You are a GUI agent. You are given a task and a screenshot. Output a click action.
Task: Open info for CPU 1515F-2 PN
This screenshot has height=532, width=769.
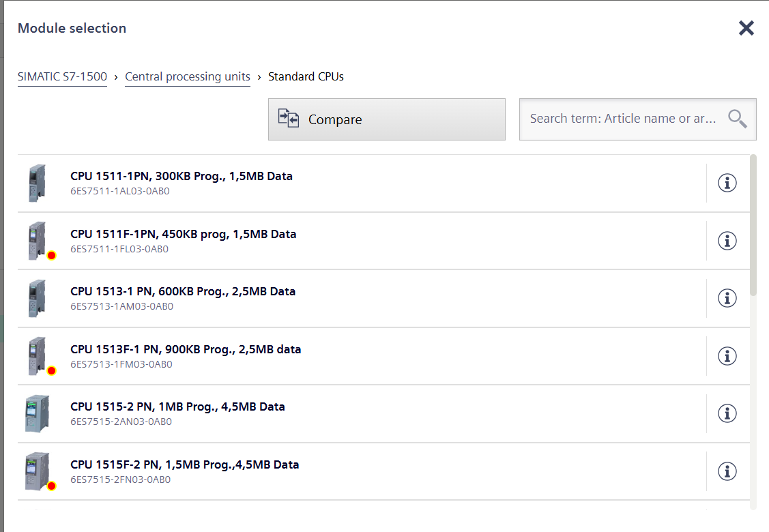point(727,471)
